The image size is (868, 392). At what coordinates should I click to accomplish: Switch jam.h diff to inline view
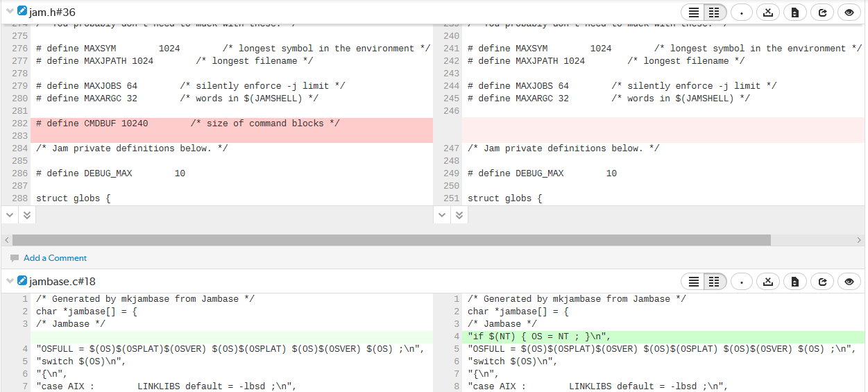(693, 12)
